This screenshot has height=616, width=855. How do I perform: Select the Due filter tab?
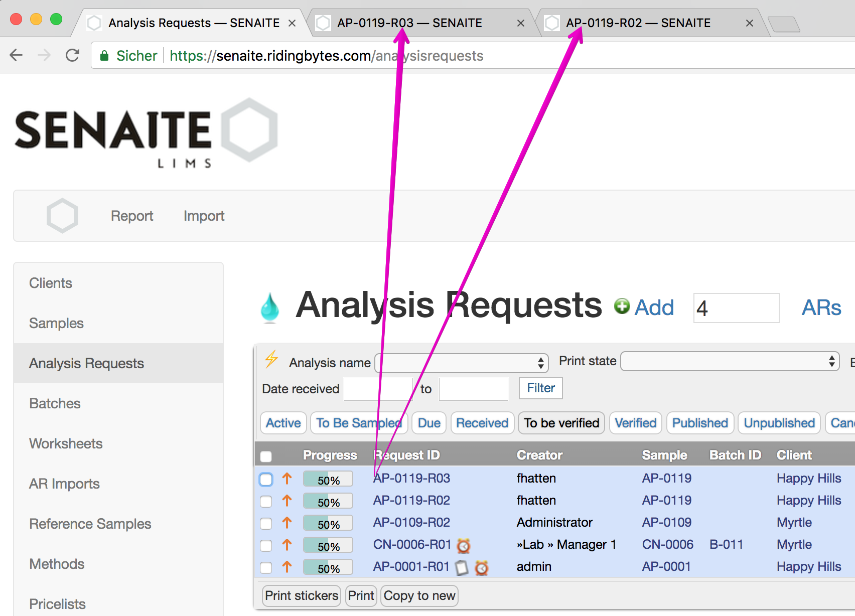(429, 423)
